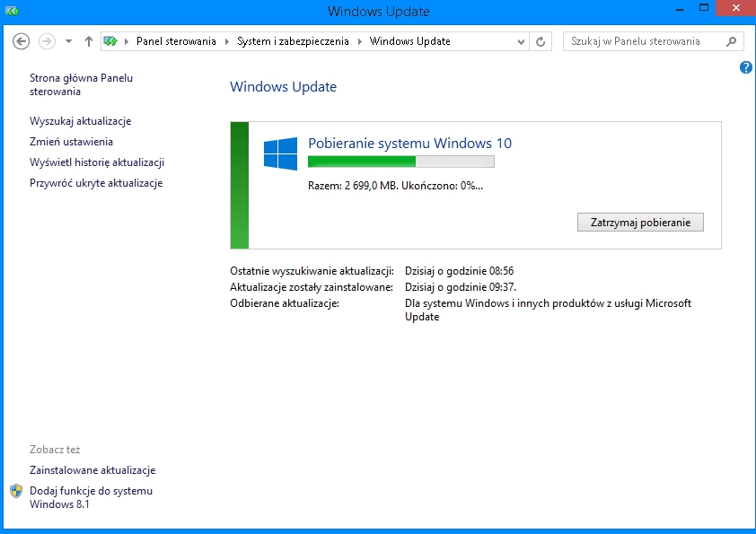Image resolution: width=756 pixels, height=534 pixels.
Task: Click the Windows 10 download progress bar
Action: [401, 162]
